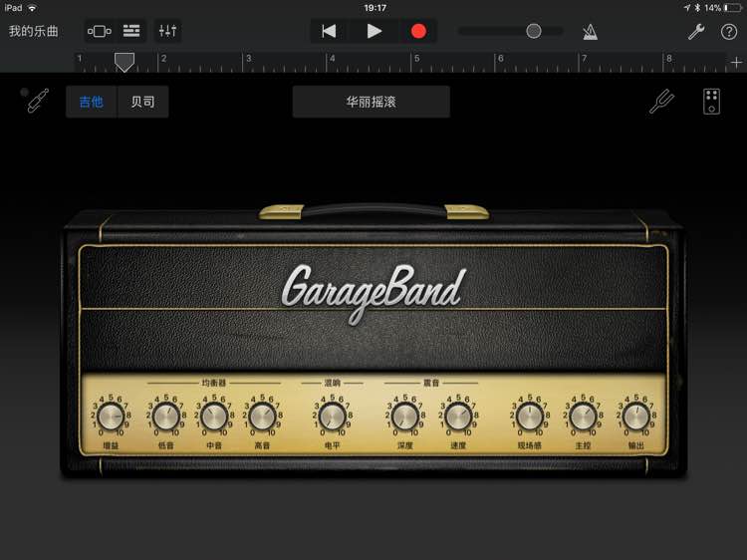The image size is (747, 560).
Task: Start recording with the red record button
Action: point(418,32)
